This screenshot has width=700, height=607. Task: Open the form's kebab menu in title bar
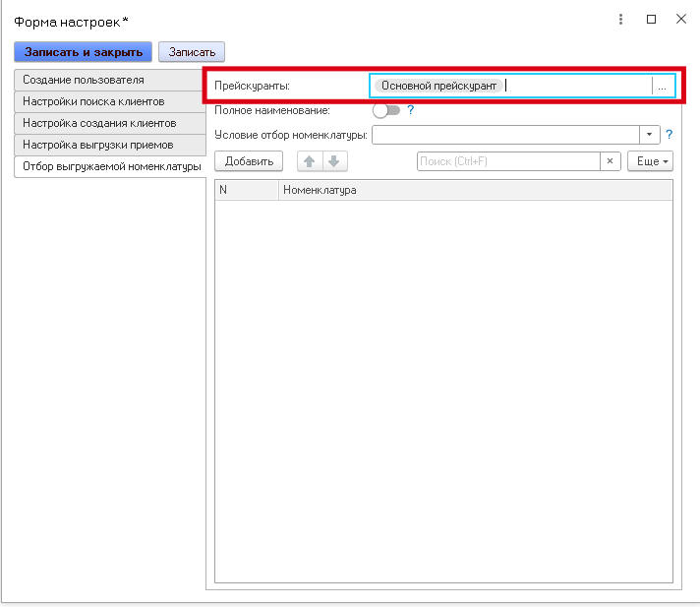(621, 19)
